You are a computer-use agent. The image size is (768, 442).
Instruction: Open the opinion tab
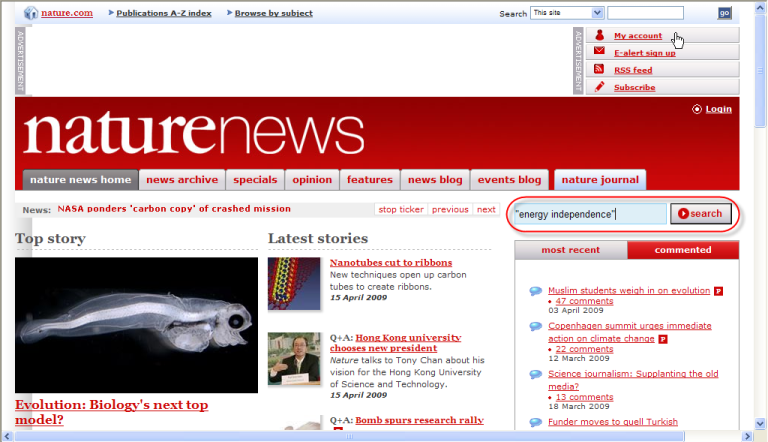click(312, 180)
